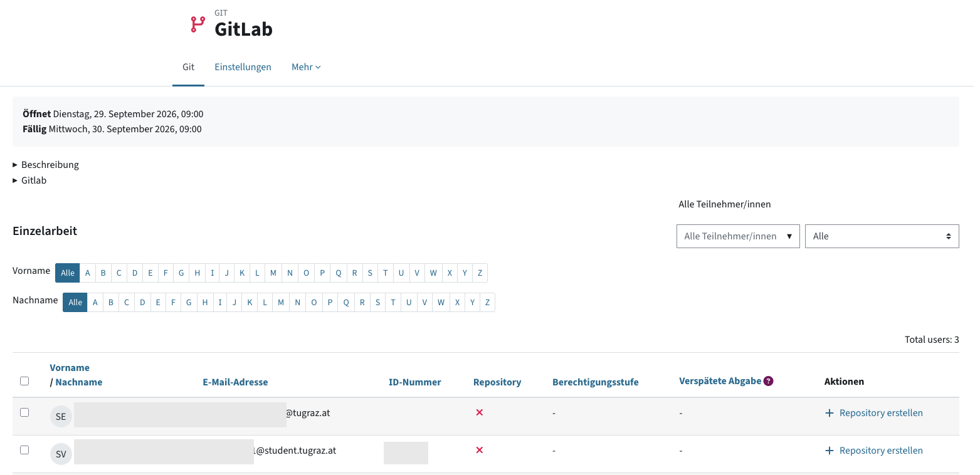Sort by E-Mail-Adresse column

coord(235,382)
